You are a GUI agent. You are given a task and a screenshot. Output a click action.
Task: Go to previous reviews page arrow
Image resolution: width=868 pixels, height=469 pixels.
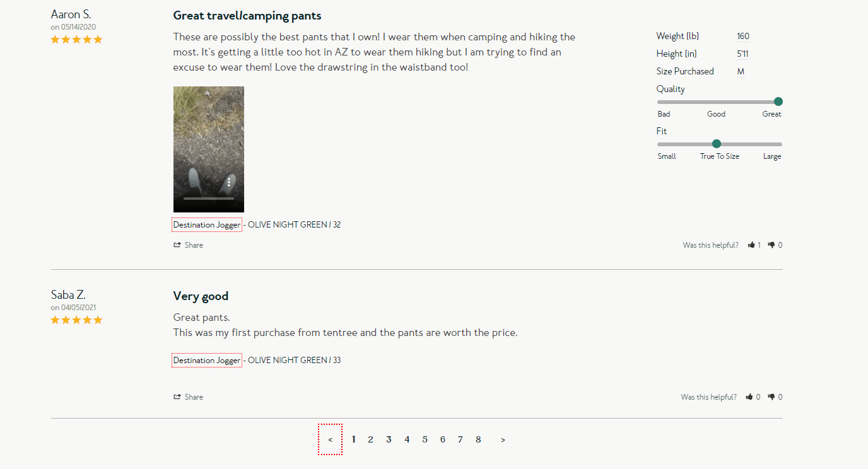(x=331, y=439)
